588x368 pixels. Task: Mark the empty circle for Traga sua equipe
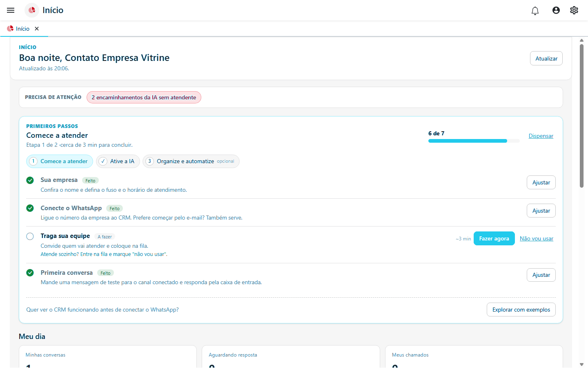30,236
